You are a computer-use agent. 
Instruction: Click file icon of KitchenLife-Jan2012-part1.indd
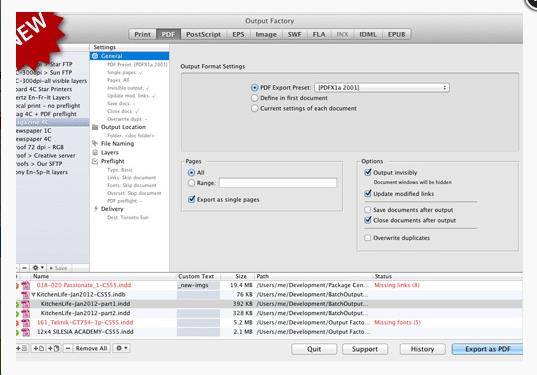coord(26,304)
